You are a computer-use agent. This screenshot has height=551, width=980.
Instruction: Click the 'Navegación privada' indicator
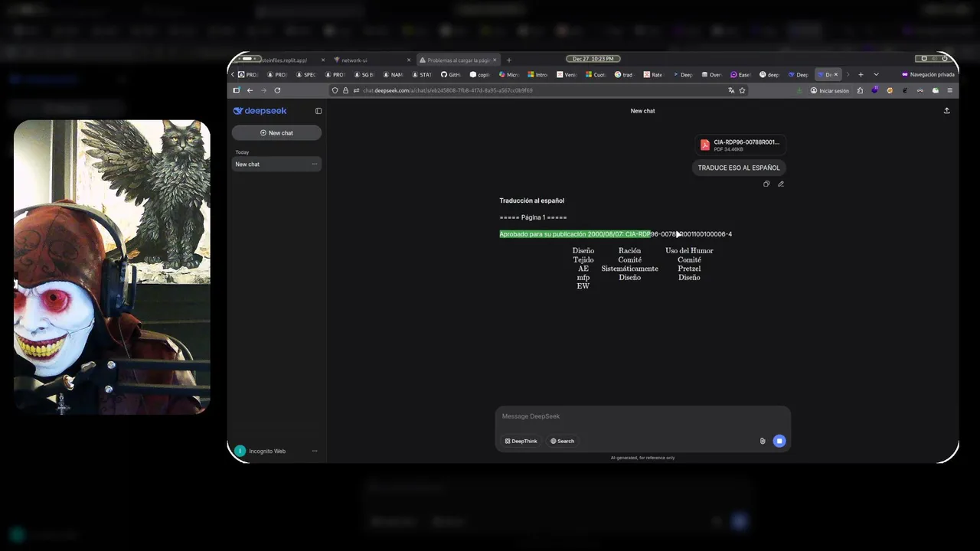click(928, 75)
